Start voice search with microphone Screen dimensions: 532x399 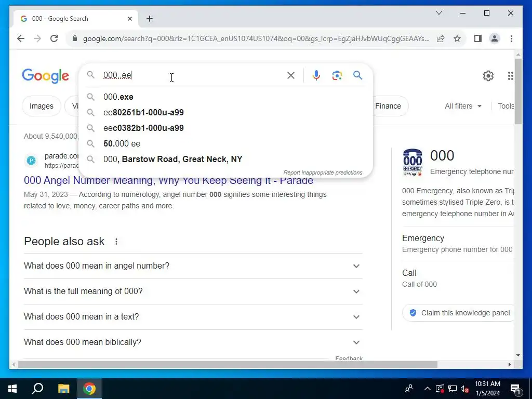(316, 75)
